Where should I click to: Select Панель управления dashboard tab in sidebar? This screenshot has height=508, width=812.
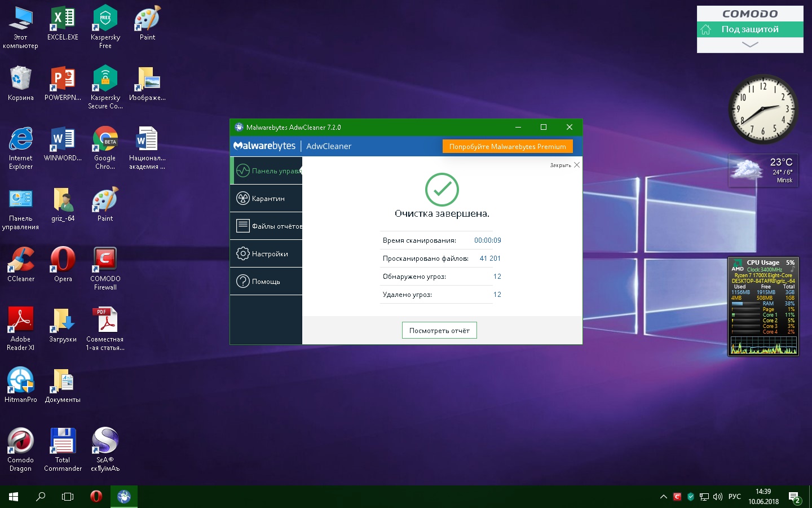tap(266, 171)
